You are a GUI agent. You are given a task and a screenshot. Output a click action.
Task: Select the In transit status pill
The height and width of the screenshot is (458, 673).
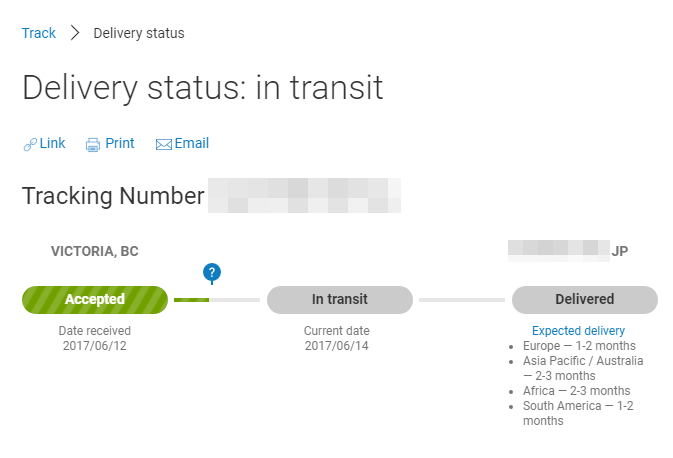340,300
